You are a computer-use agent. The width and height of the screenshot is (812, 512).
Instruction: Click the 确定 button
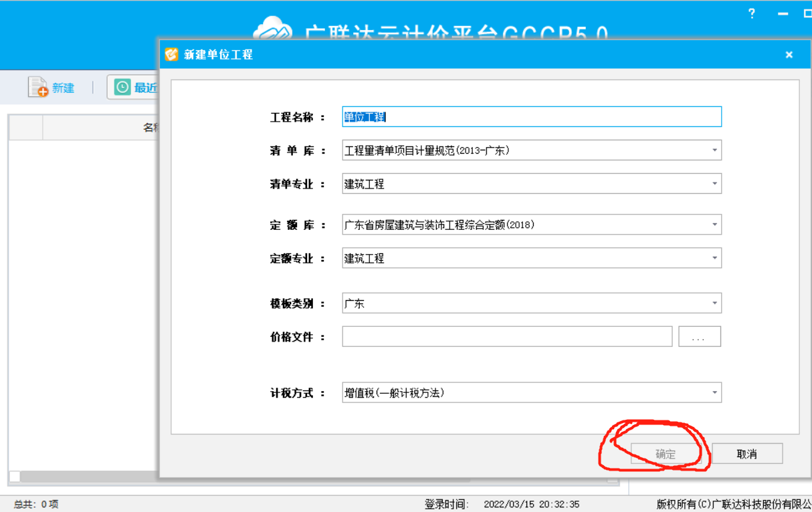point(666,454)
